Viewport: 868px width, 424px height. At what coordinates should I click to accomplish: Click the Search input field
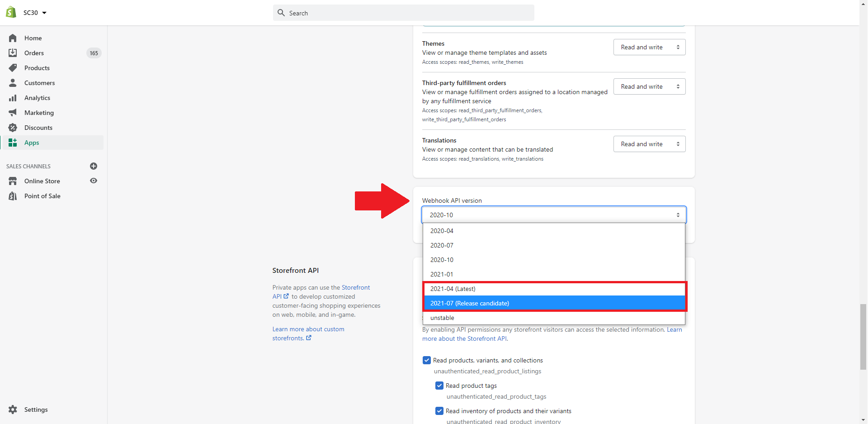pos(404,13)
